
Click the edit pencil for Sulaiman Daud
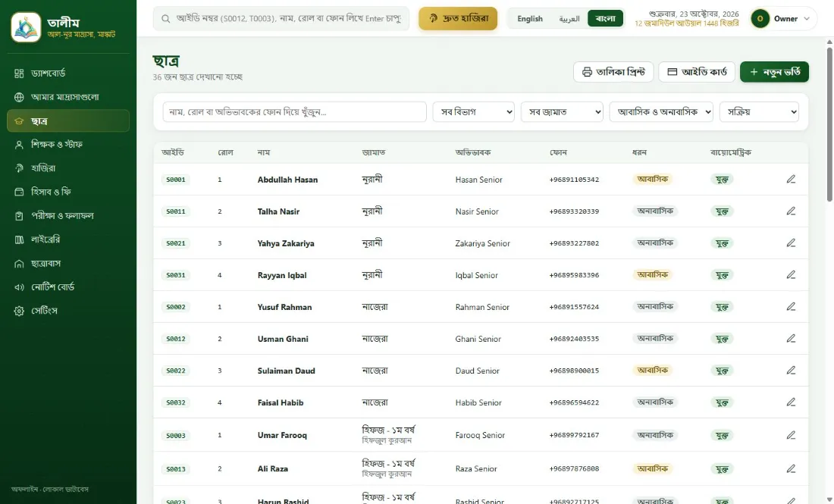click(791, 371)
